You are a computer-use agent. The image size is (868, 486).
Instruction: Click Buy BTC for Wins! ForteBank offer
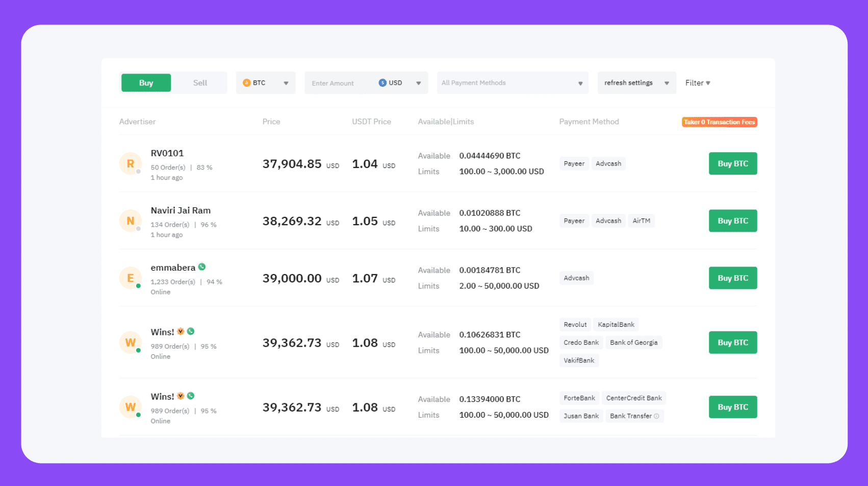(733, 407)
